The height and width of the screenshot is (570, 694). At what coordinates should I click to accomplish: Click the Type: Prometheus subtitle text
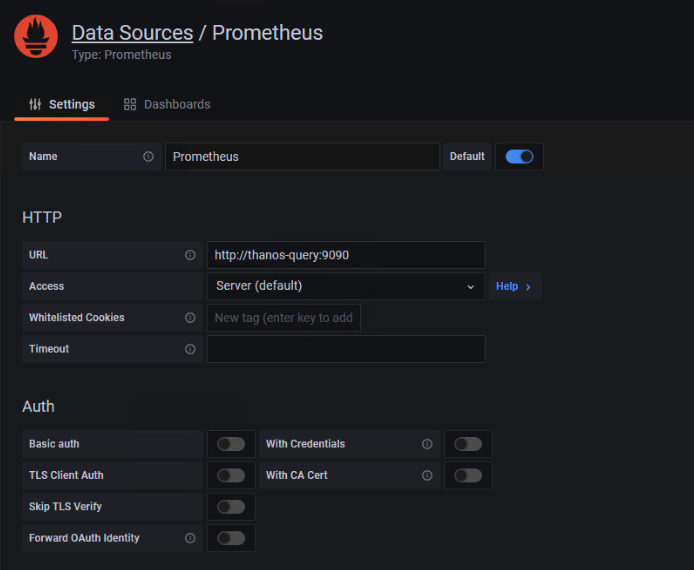[x=122, y=55]
